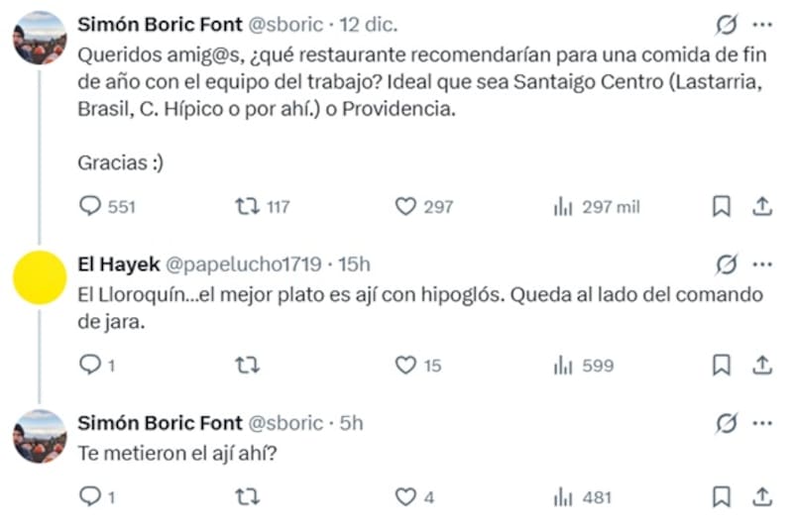Open the 12 dic. timestamp of first tweet
This screenshot has width=793, height=532.
[370, 24]
